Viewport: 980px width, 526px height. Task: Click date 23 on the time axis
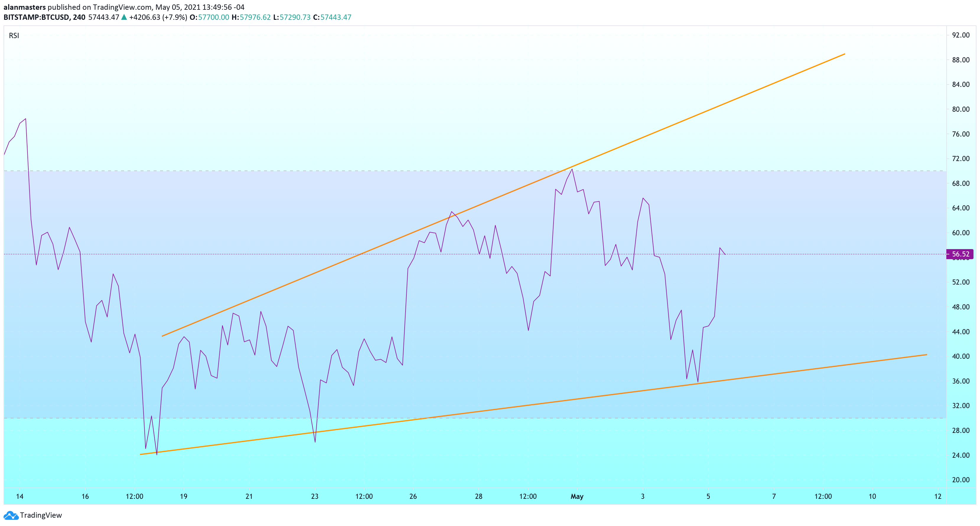pyautogui.click(x=315, y=497)
